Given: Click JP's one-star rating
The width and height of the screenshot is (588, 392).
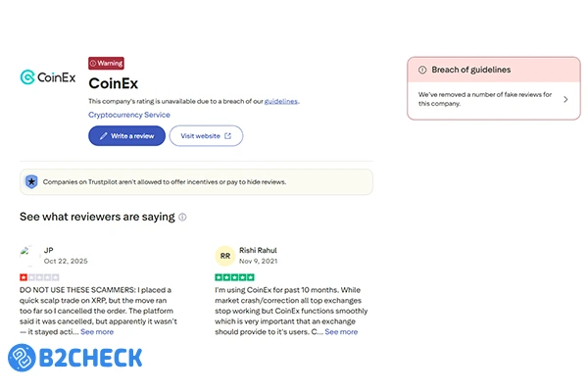Looking at the screenshot, I should pos(39,277).
